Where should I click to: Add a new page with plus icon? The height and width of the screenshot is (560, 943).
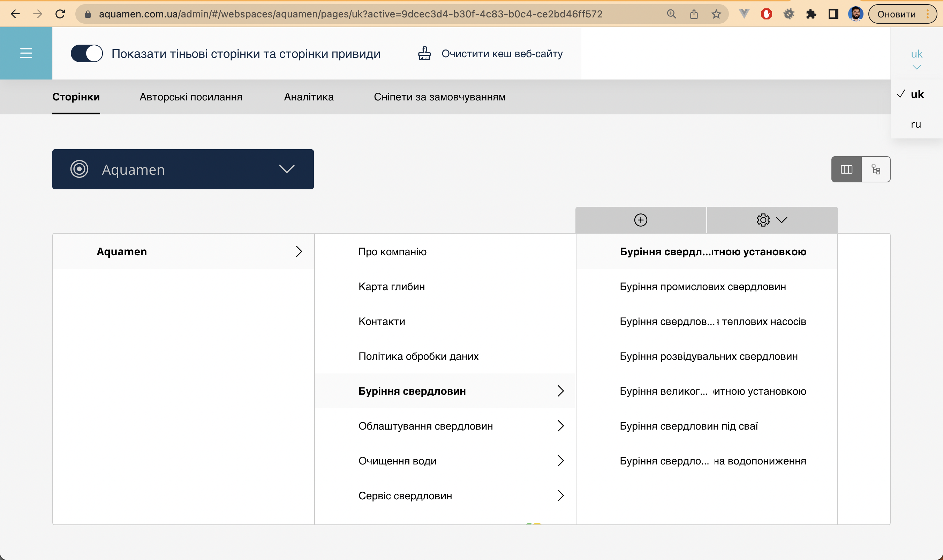(641, 220)
